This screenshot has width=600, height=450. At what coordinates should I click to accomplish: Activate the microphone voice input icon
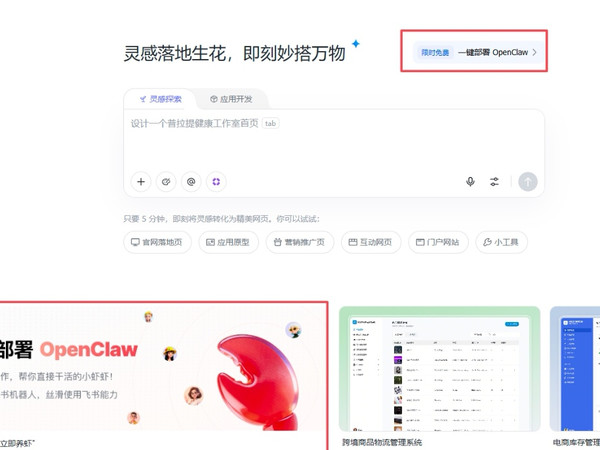click(470, 181)
